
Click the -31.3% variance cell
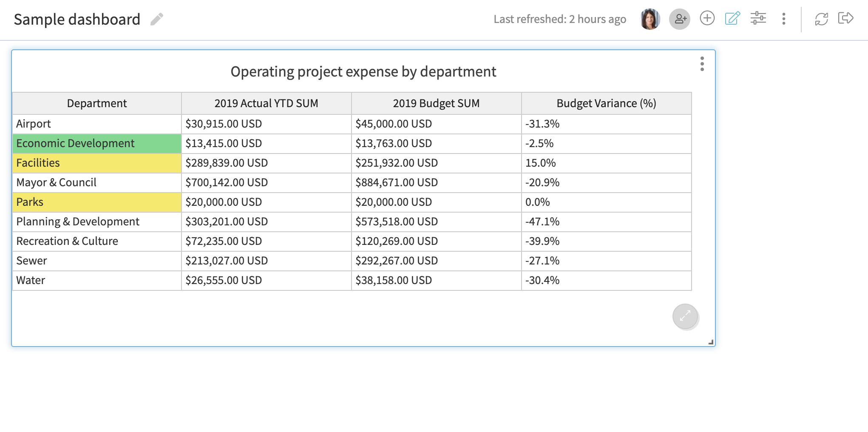tap(607, 124)
